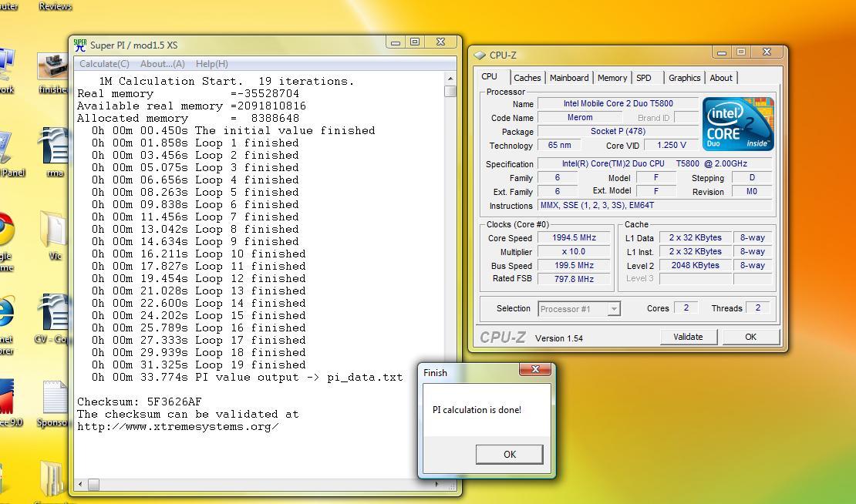Image resolution: width=856 pixels, height=504 pixels.
Task: Click the Package value 'Socket P (478)'
Action: coord(618,131)
